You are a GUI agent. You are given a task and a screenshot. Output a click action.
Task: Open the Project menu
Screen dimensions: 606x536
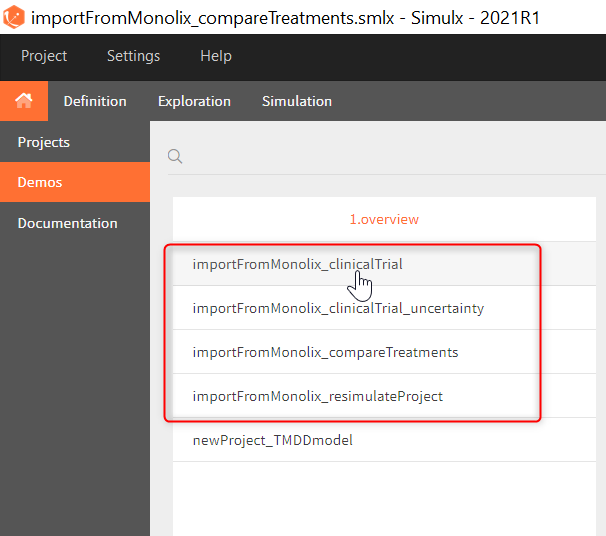[44, 56]
